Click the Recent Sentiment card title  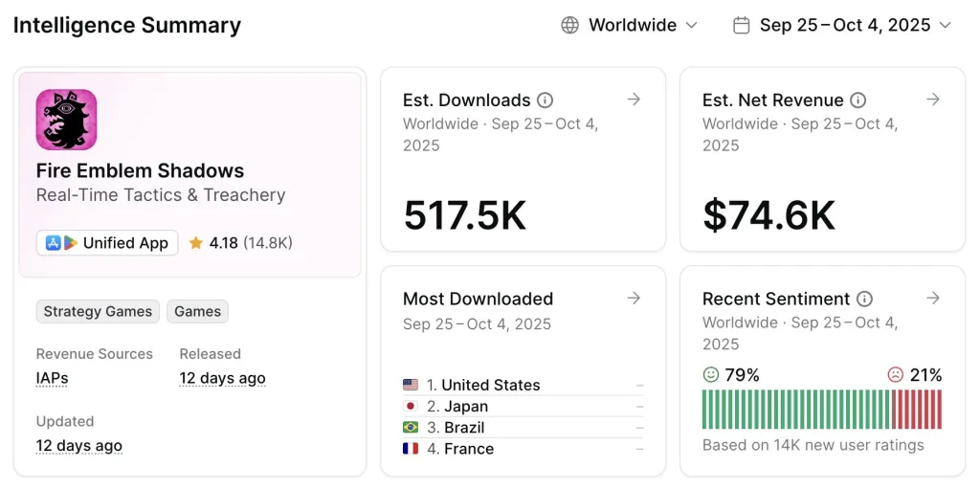point(776,299)
